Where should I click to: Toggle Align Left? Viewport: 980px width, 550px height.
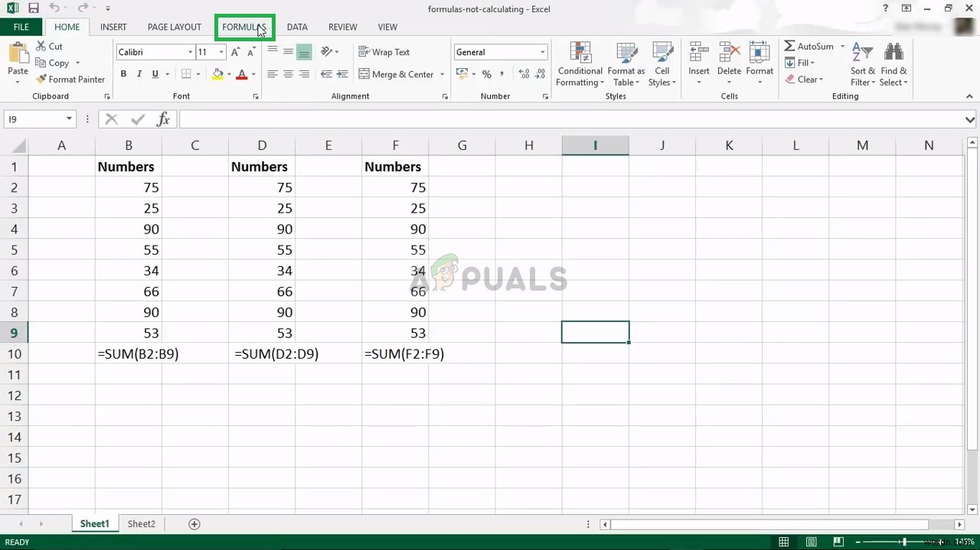click(272, 74)
